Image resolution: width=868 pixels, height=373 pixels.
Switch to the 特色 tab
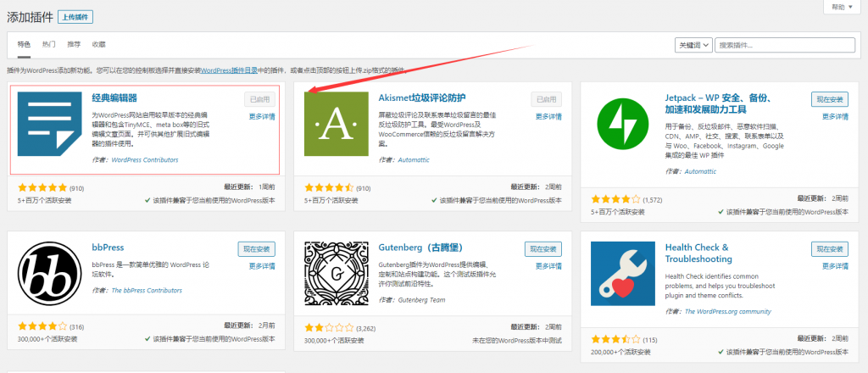(x=23, y=44)
